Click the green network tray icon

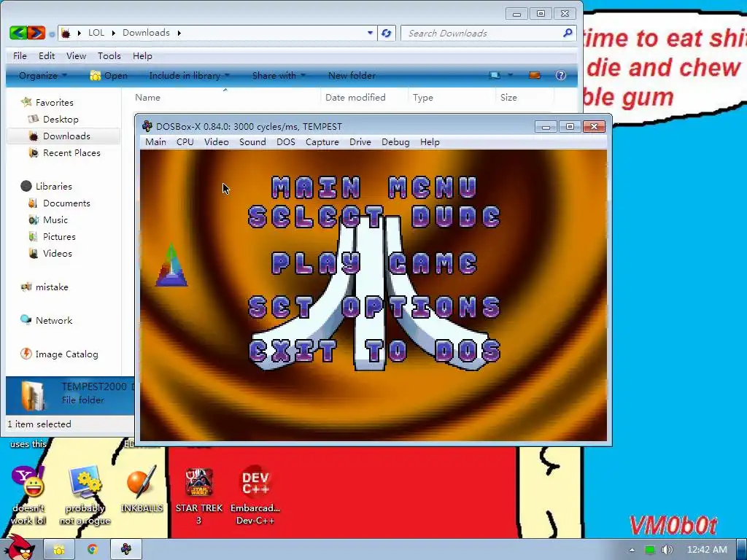pyautogui.click(x=650, y=550)
